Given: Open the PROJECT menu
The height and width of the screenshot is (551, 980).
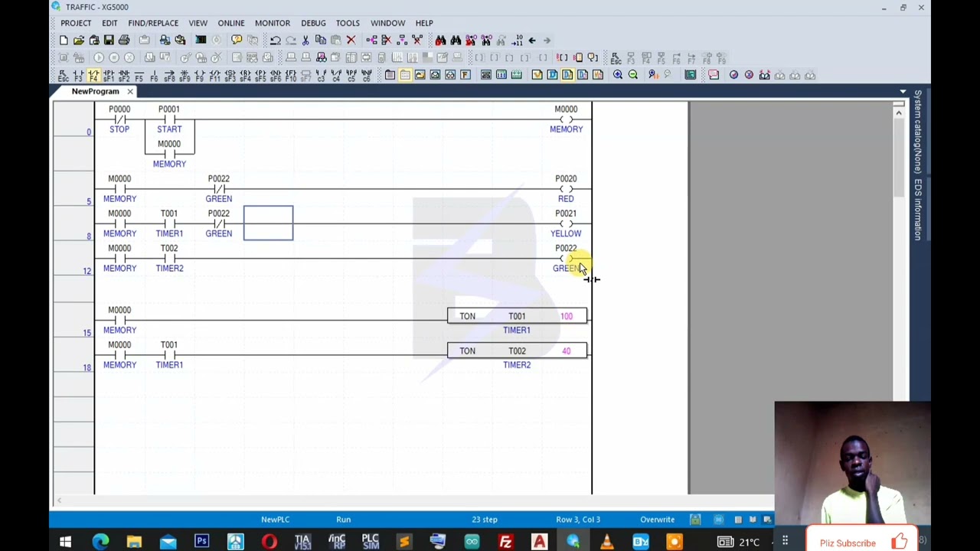Looking at the screenshot, I should [x=76, y=23].
